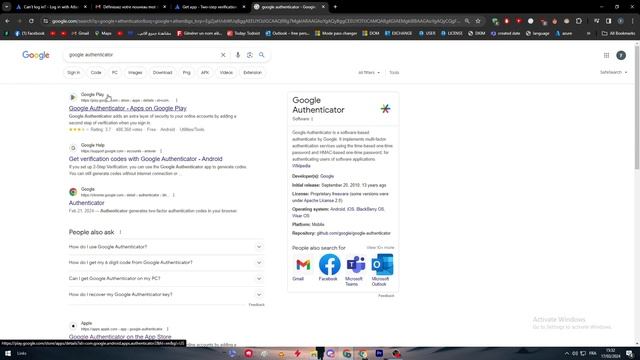This screenshot has height=360, width=640.
Task: Open the SafeSearch dropdown
Action: click(613, 72)
